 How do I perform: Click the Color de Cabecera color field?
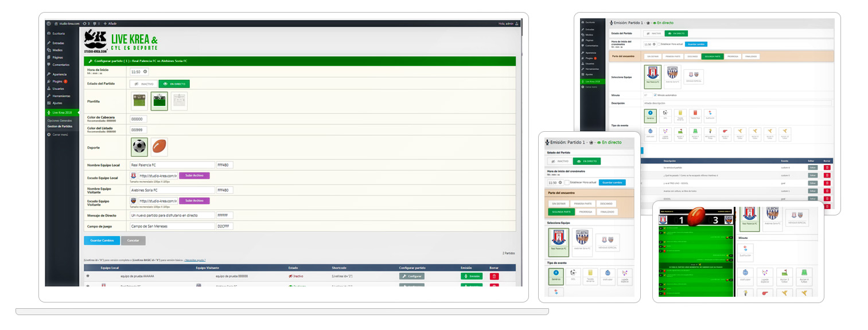[138, 119]
